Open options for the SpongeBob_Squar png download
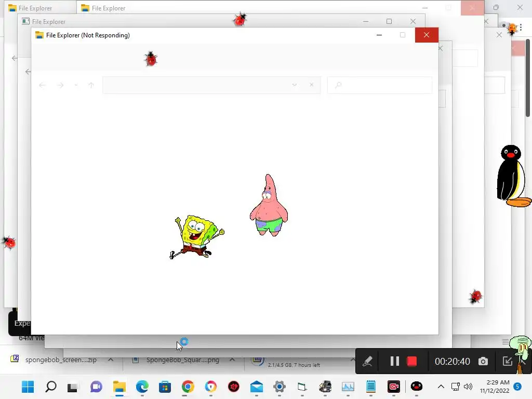 [x=232, y=360]
